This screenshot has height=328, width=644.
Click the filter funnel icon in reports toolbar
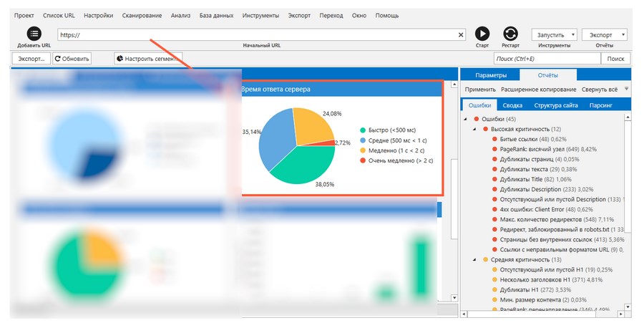(x=627, y=89)
